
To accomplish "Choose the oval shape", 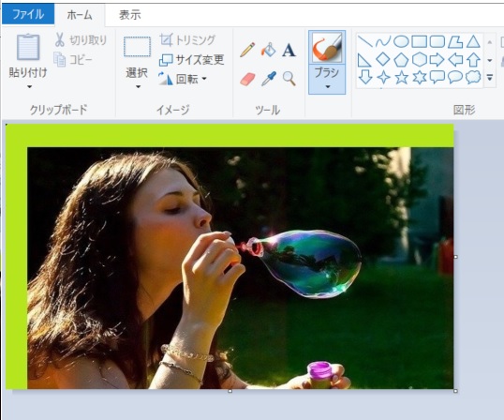I will coord(401,41).
